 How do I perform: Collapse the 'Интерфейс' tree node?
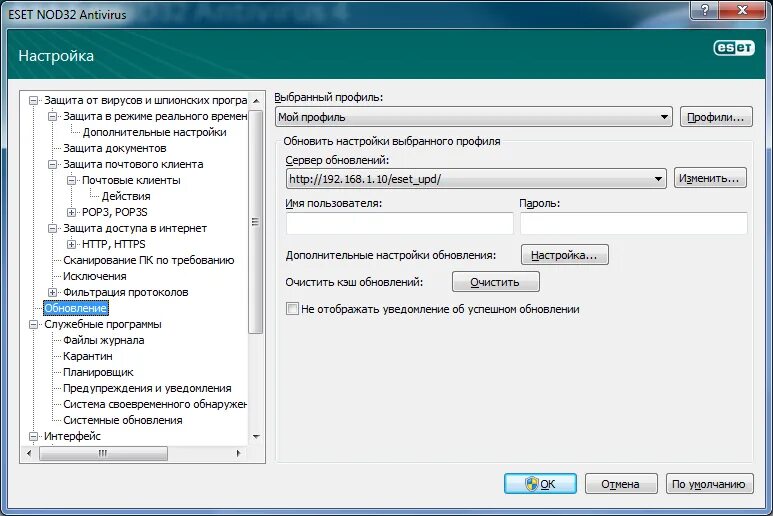(x=34, y=436)
